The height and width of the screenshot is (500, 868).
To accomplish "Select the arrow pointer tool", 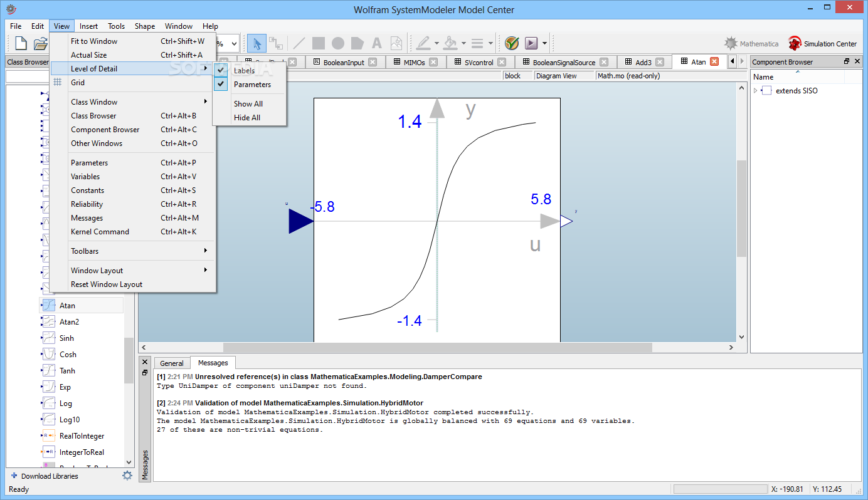I will click(x=257, y=43).
